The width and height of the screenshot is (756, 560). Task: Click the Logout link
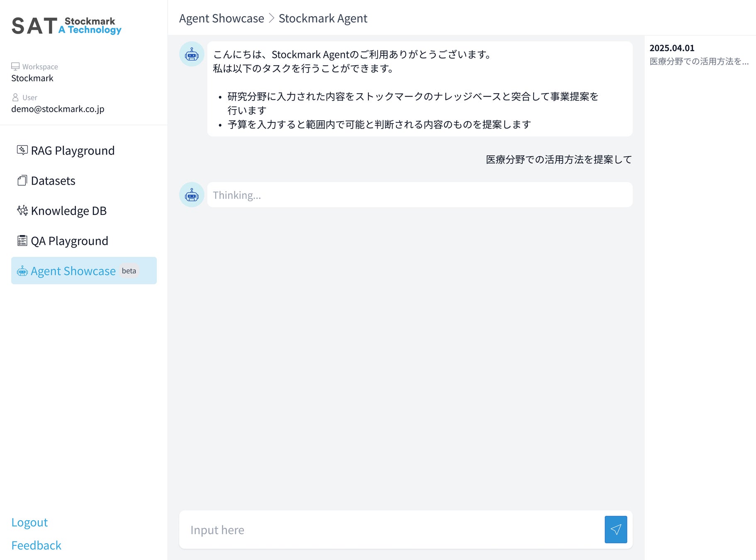pos(29,522)
